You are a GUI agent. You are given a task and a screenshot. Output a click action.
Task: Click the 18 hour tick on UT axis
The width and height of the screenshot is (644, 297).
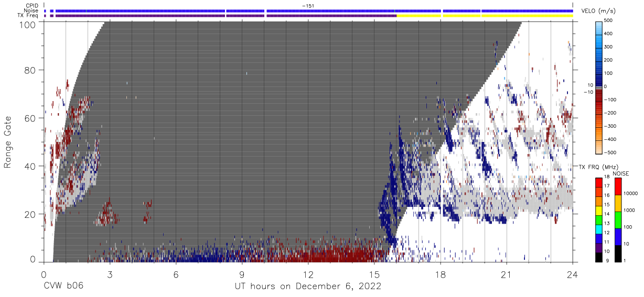tap(440, 273)
